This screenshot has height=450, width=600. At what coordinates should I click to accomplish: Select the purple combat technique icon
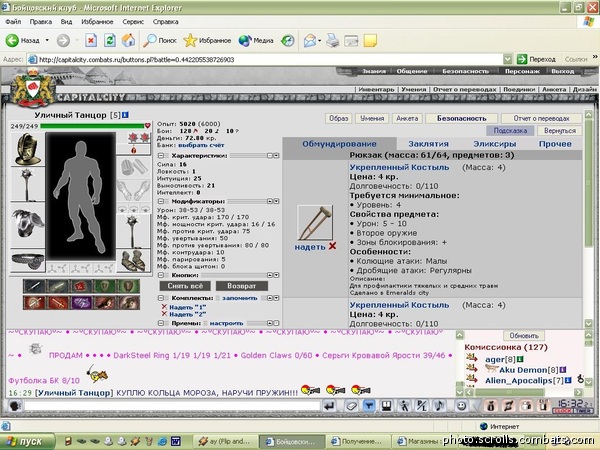click(x=81, y=303)
